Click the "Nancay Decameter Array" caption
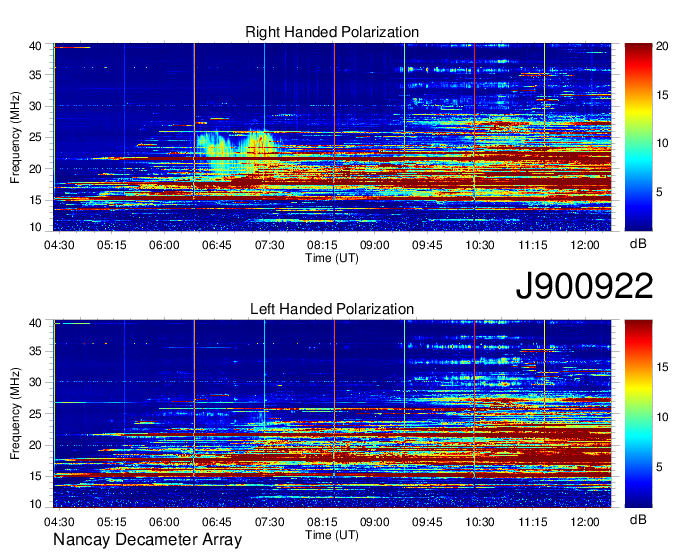Image resolution: width=680 pixels, height=552 pixels. (x=147, y=540)
